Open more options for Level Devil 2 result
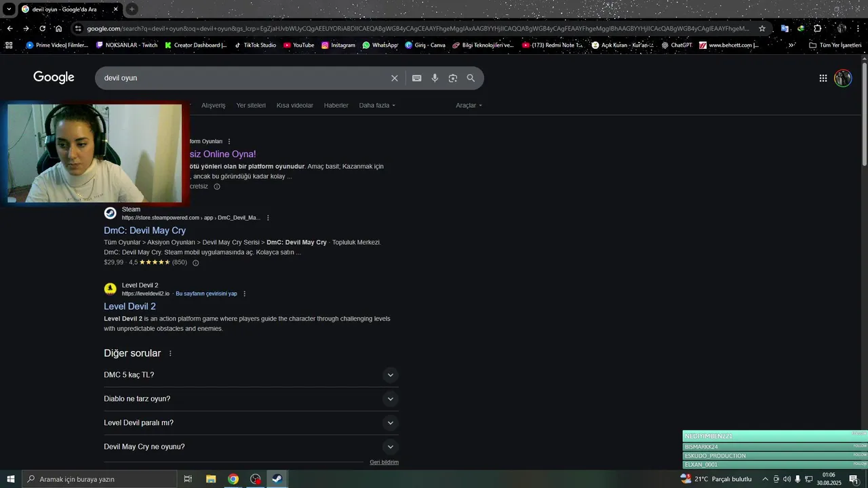The height and width of the screenshot is (488, 868). [x=245, y=293]
